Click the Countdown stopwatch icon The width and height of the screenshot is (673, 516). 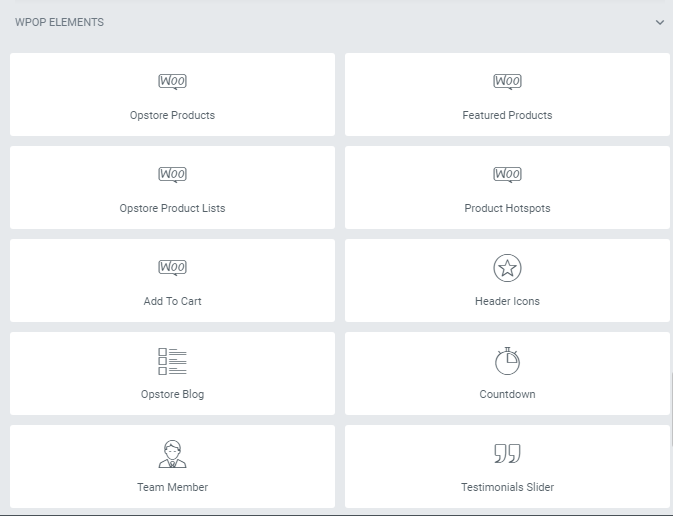click(x=507, y=361)
